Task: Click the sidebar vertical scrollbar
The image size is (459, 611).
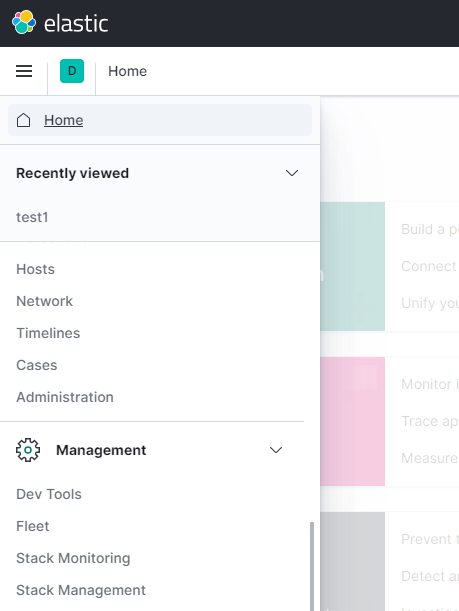Action: 312,566
